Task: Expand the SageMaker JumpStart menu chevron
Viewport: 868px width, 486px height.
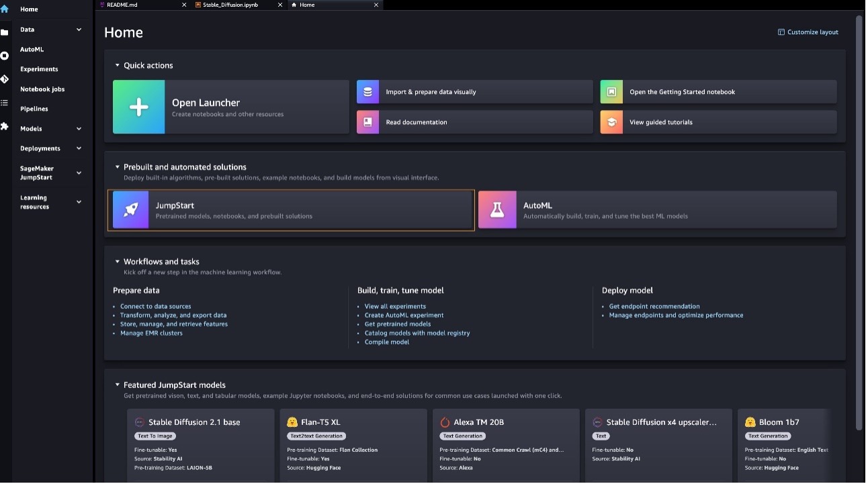Action: 79,173
